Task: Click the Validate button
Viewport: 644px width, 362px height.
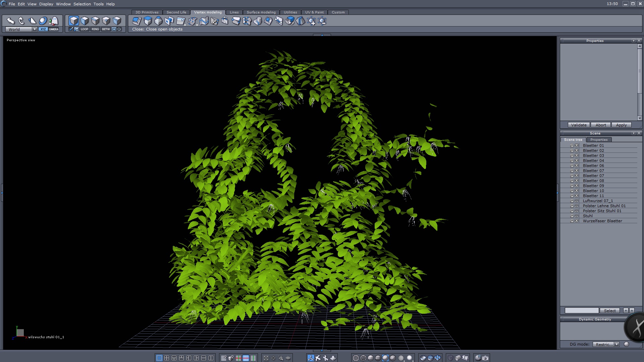Action: point(579,125)
